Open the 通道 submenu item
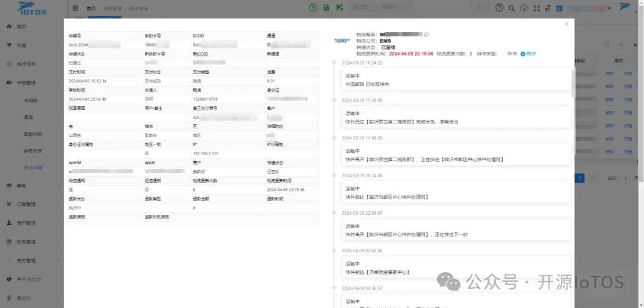The image size is (644, 308). tap(28, 117)
